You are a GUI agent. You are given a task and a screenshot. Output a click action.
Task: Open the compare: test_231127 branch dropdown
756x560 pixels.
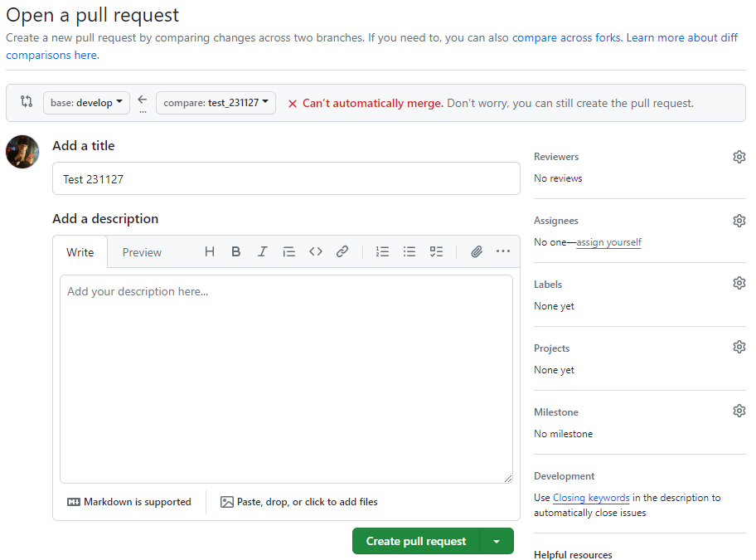pyautogui.click(x=216, y=103)
